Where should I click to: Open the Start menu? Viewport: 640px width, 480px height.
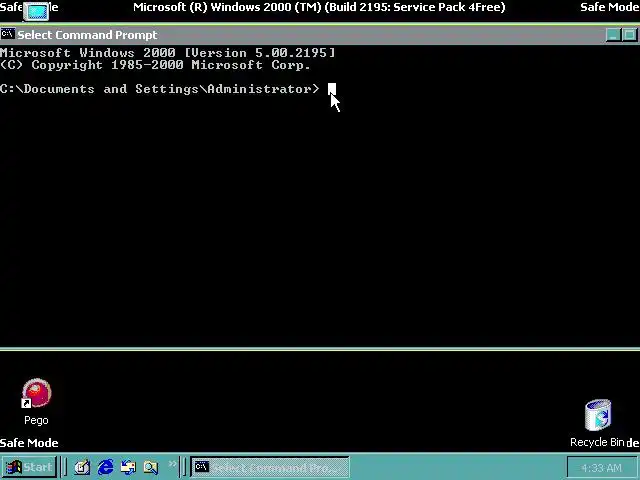pos(29,467)
